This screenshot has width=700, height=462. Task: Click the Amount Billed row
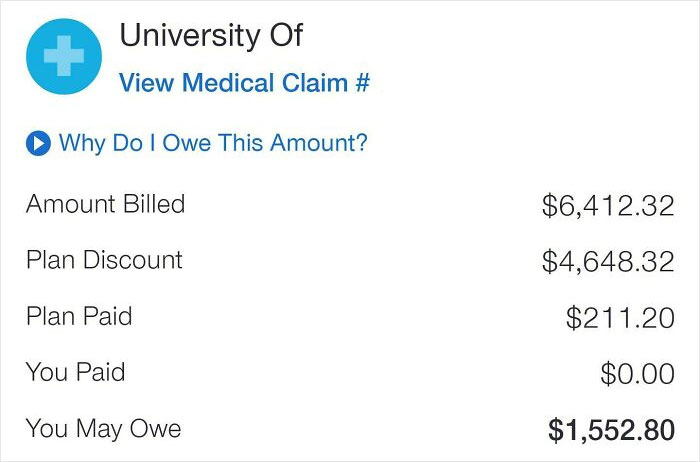pos(350,205)
